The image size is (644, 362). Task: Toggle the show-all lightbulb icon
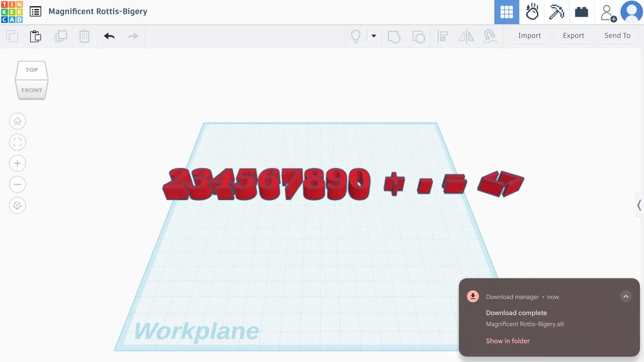tap(356, 36)
